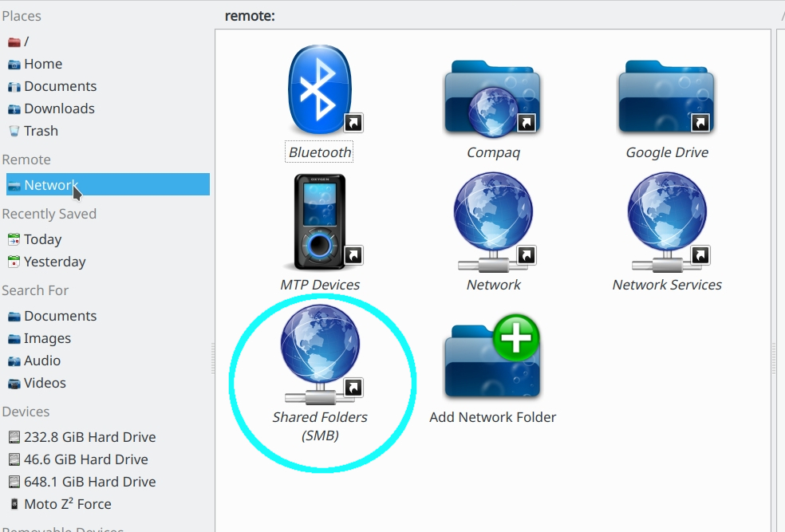This screenshot has width=785, height=532.
Task: Open Moto Z² Force device
Action: (x=67, y=504)
